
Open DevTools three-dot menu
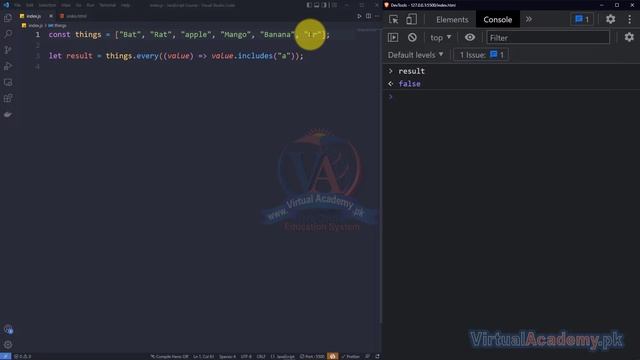click(629, 19)
